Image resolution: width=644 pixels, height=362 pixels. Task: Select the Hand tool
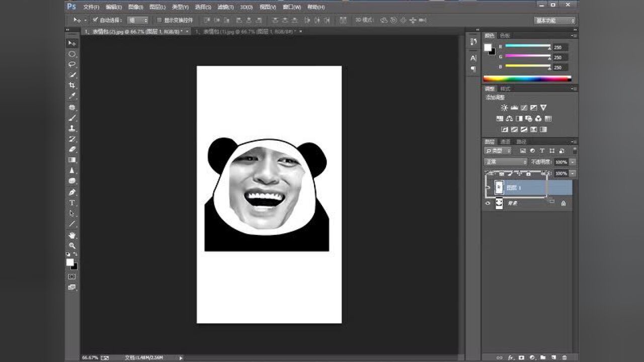[72, 235]
